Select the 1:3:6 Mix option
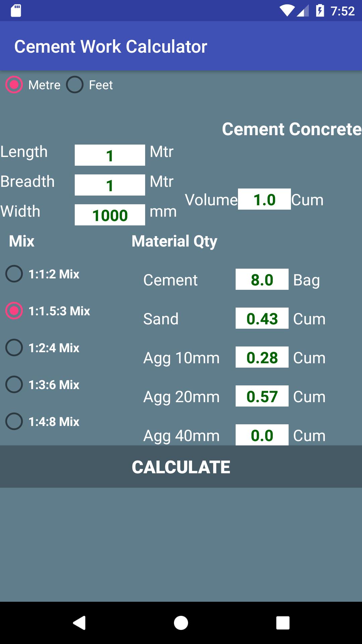The height and width of the screenshot is (644, 362). [x=14, y=385]
